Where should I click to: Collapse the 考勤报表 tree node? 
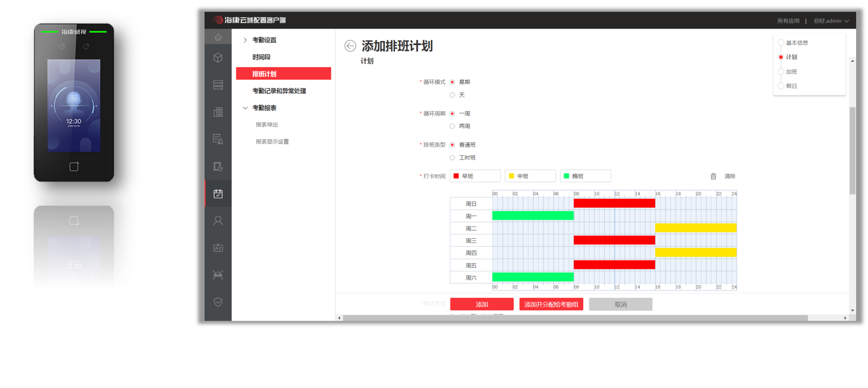point(245,108)
